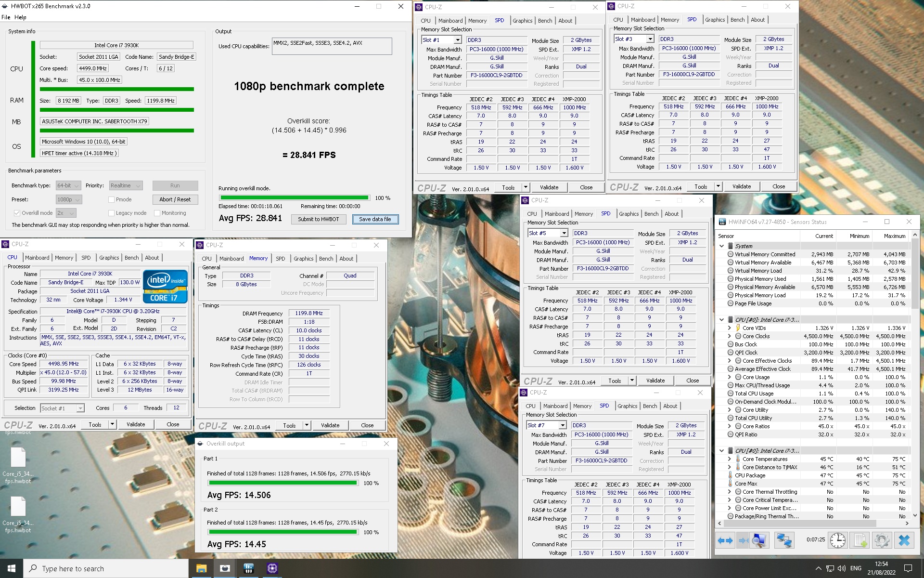Screen dimensions: 924x578
Task: Open the Action Center notification icon
Action: coord(908,568)
